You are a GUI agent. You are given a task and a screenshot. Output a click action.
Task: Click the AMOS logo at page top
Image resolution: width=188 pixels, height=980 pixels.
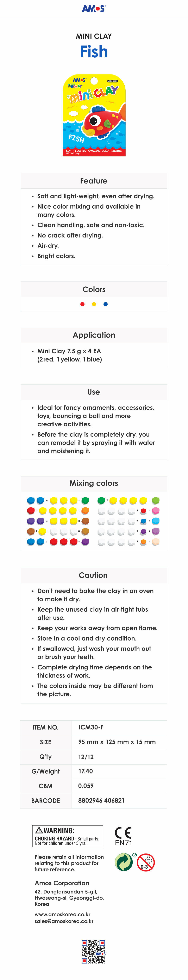pos(94,8)
